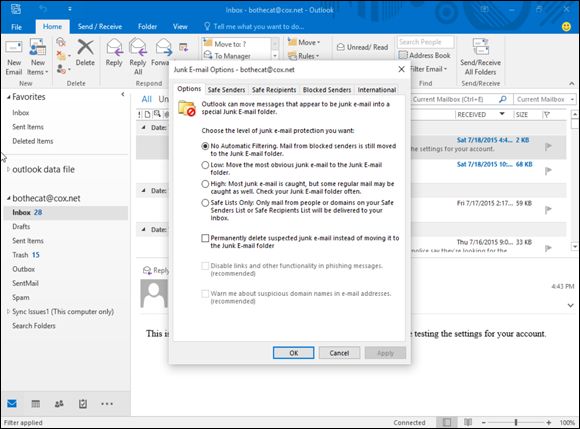The height and width of the screenshot is (429, 580).
Task: Flag the 59 KB Friday message
Action: coord(548,210)
